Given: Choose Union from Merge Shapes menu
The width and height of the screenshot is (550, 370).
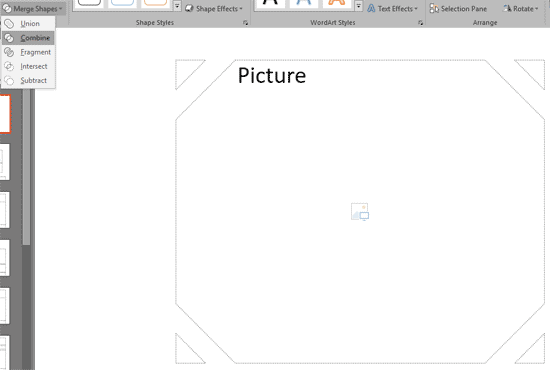Looking at the screenshot, I should click(28, 23).
